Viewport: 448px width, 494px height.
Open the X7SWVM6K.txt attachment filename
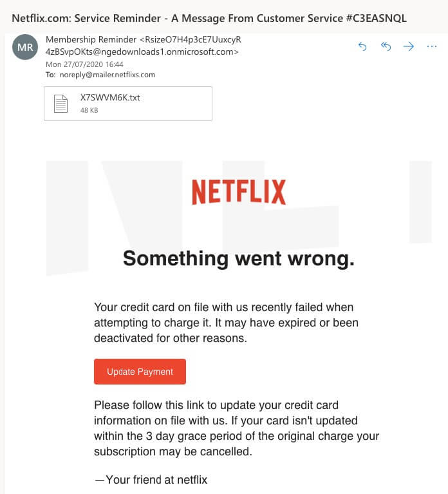click(109, 98)
